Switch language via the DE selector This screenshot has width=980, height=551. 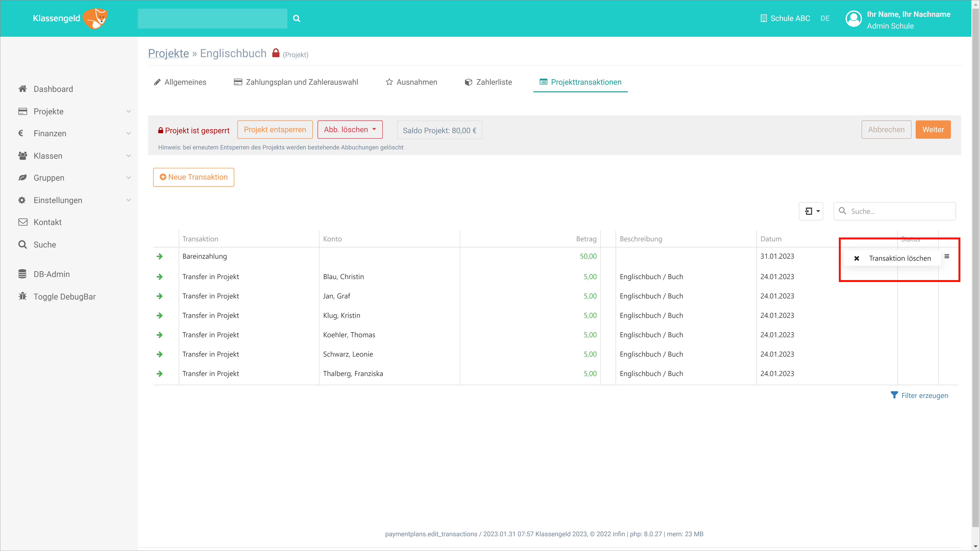coord(825,18)
